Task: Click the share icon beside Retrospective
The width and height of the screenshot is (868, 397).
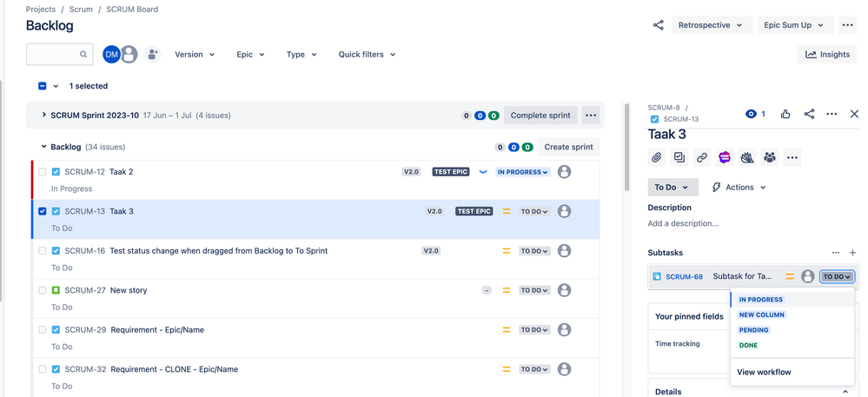Action: (x=659, y=25)
